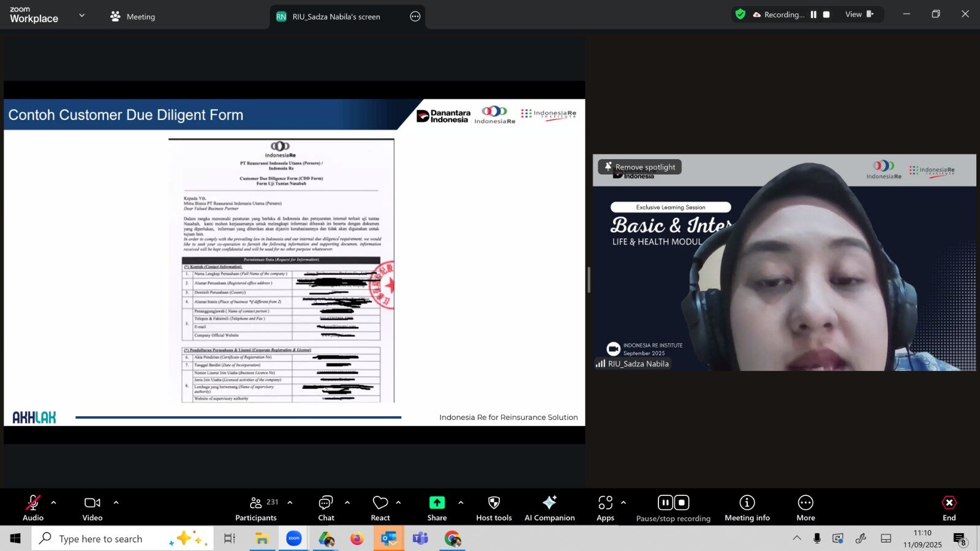Click Remove spotlight button
Screen dimensions: 980x551
coord(639,167)
